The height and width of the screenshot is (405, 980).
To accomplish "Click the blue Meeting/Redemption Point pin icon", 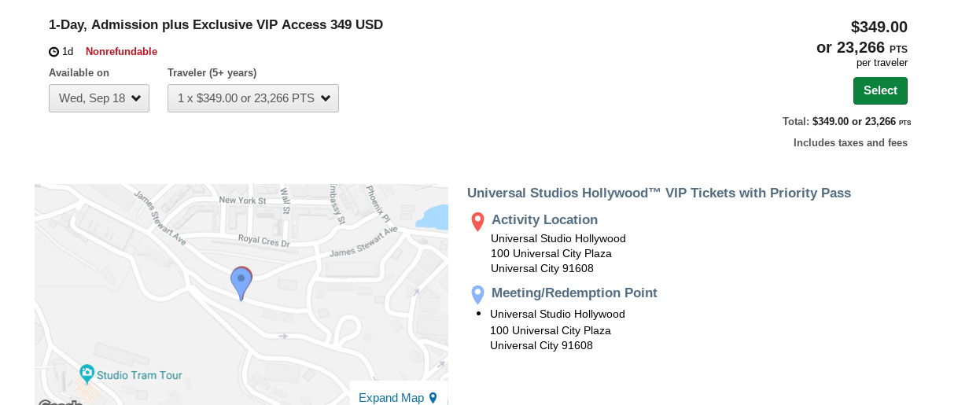I will [477, 295].
